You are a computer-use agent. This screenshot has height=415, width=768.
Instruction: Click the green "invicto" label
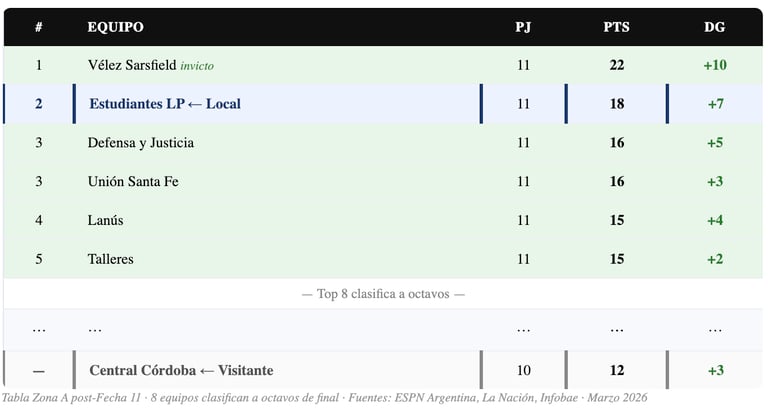197,66
